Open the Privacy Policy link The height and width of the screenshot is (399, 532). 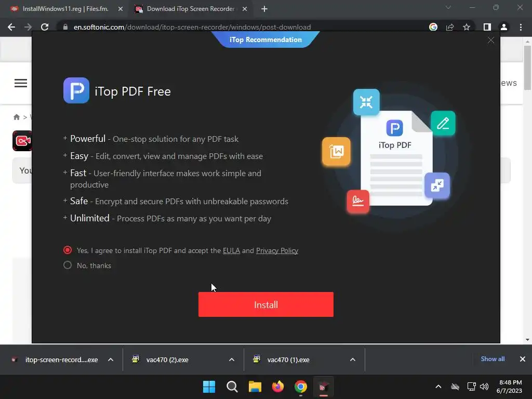[x=277, y=250]
